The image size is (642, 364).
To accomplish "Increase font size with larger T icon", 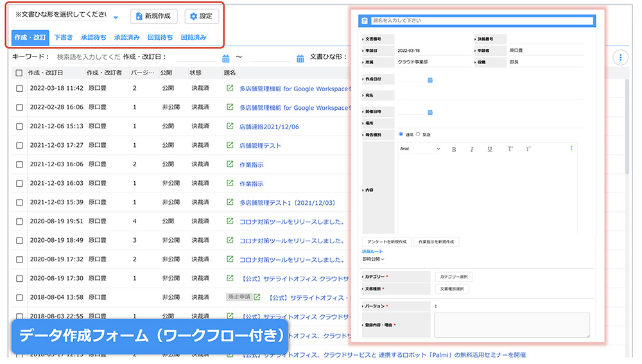I will 510,149.
